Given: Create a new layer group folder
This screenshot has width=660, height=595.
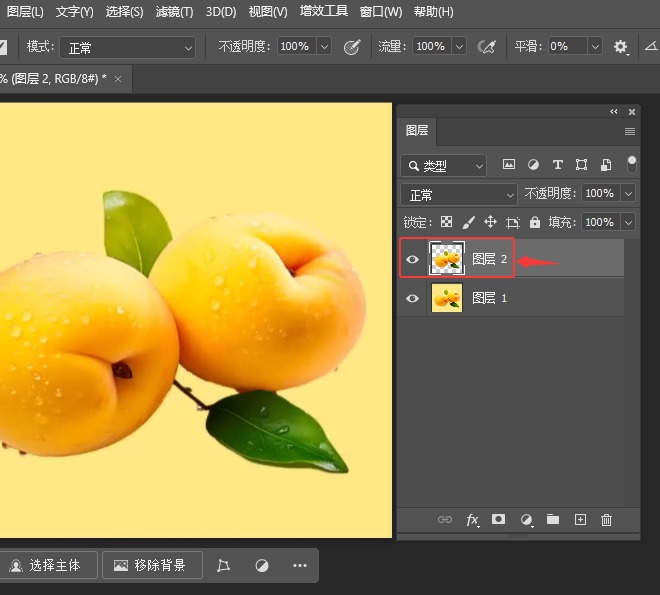Looking at the screenshot, I should pos(552,520).
